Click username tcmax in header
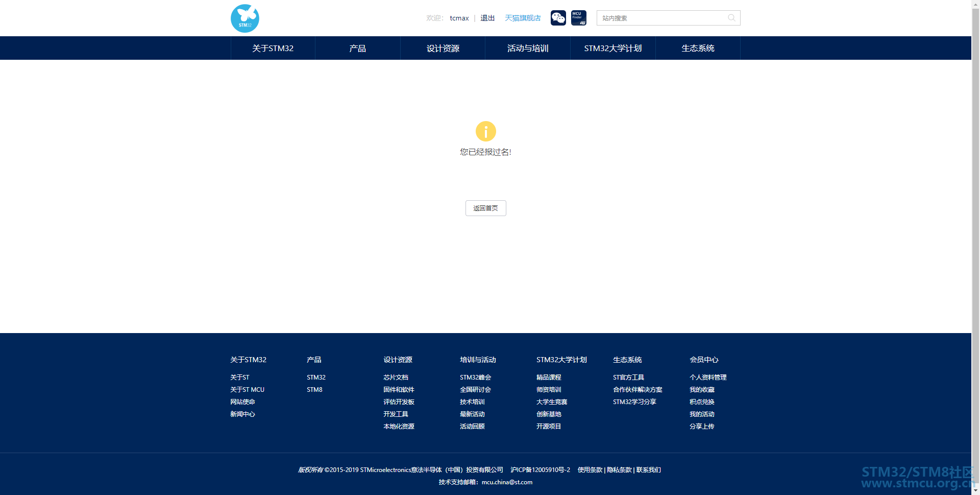 459,18
